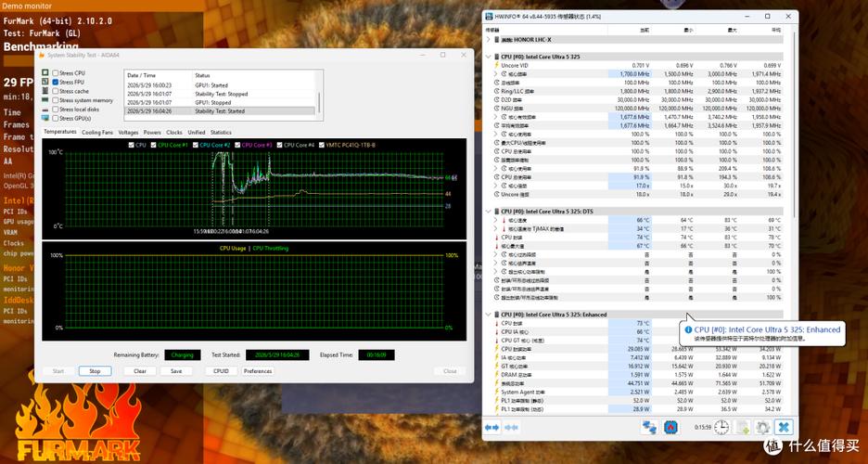Click the Uncore VID value 0.701 V
The image size is (868, 464).
pyautogui.click(x=641, y=65)
